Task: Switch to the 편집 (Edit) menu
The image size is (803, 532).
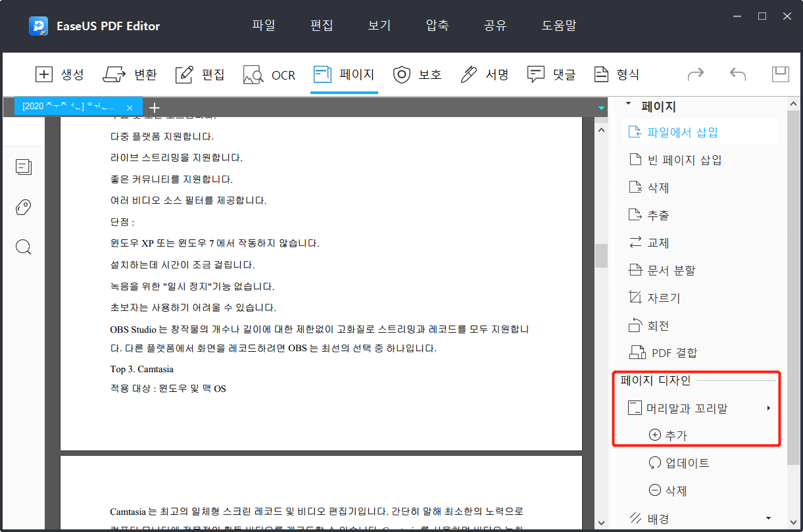Action: 322,26
